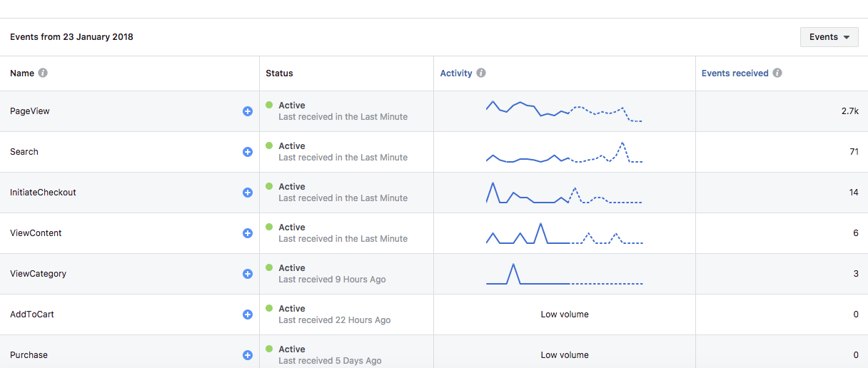Click the info icon next to Activity
The width and height of the screenshot is (868, 368).
click(x=481, y=73)
